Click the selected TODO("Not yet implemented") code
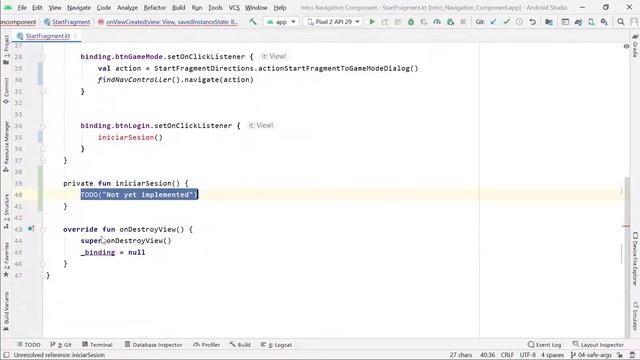 [x=139, y=195]
